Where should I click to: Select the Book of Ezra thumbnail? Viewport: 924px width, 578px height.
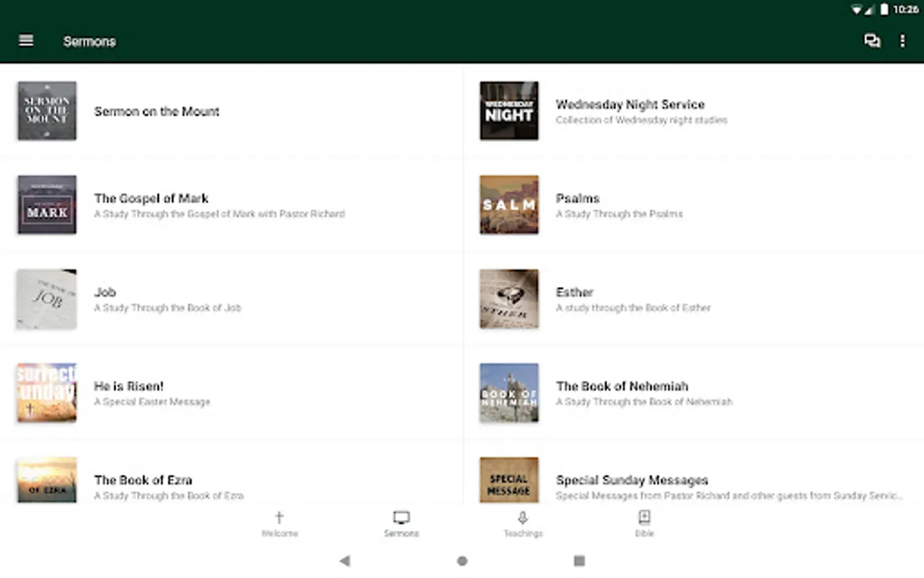(47, 480)
